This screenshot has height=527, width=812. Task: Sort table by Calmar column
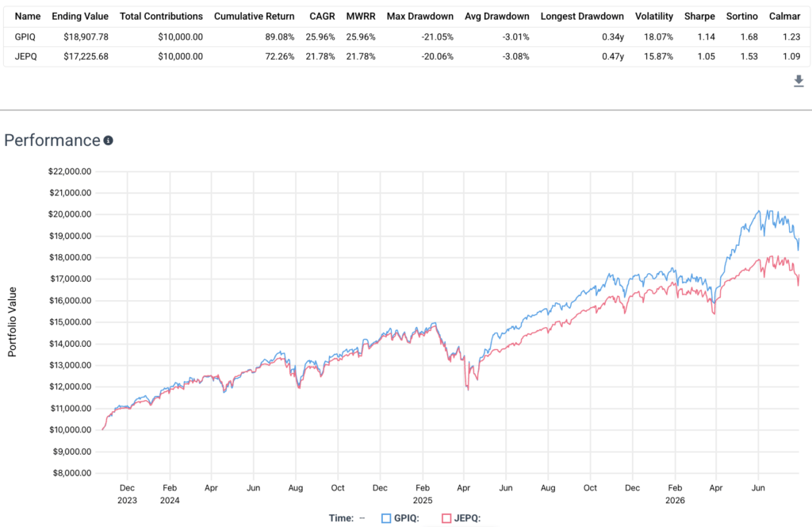[x=784, y=16]
